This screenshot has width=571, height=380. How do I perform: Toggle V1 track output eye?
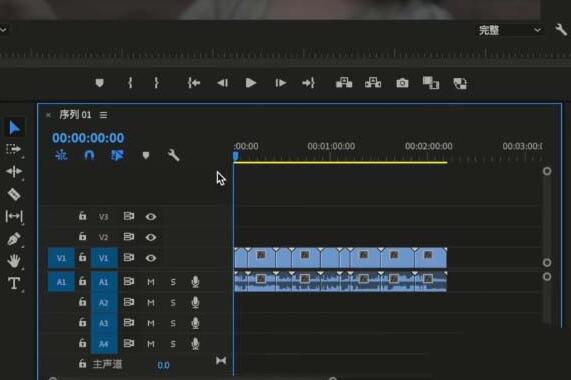[151, 258]
